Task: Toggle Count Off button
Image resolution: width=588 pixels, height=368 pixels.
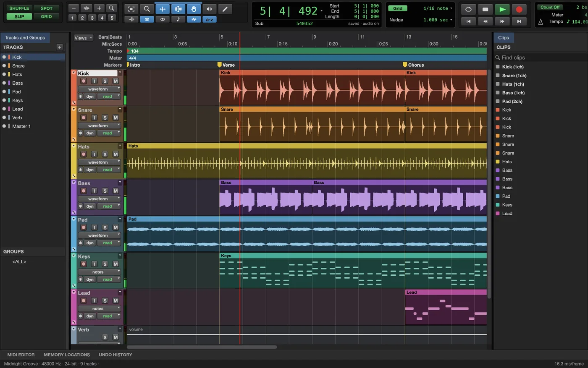Action: (550, 7)
